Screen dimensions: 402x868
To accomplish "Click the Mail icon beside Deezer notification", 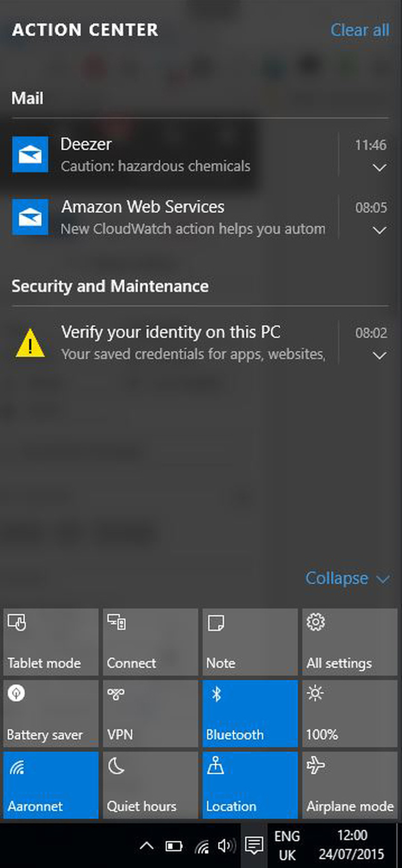I will click(30, 154).
